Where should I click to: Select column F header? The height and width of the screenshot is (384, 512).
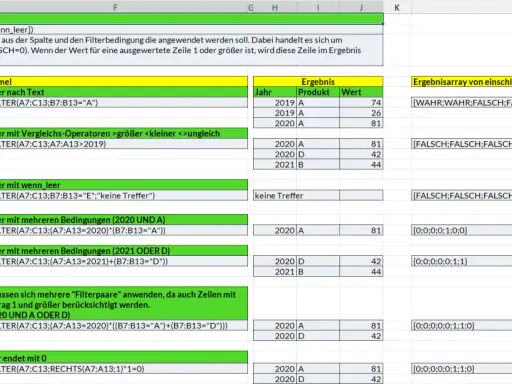(x=115, y=7)
